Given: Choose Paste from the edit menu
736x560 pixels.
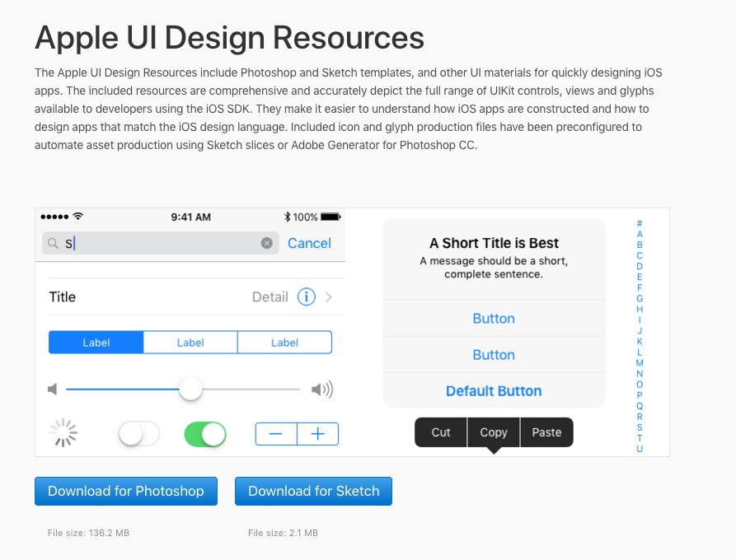Looking at the screenshot, I should click(x=546, y=432).
